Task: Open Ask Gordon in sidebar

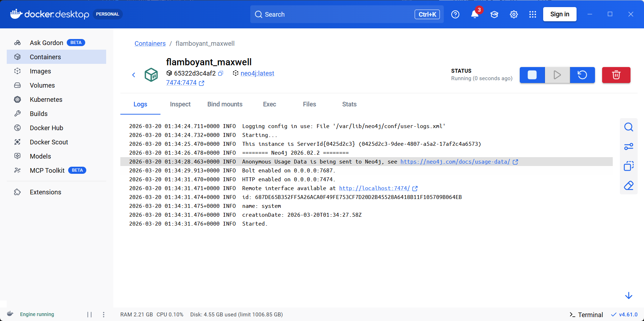Action: tap(56, 43)
